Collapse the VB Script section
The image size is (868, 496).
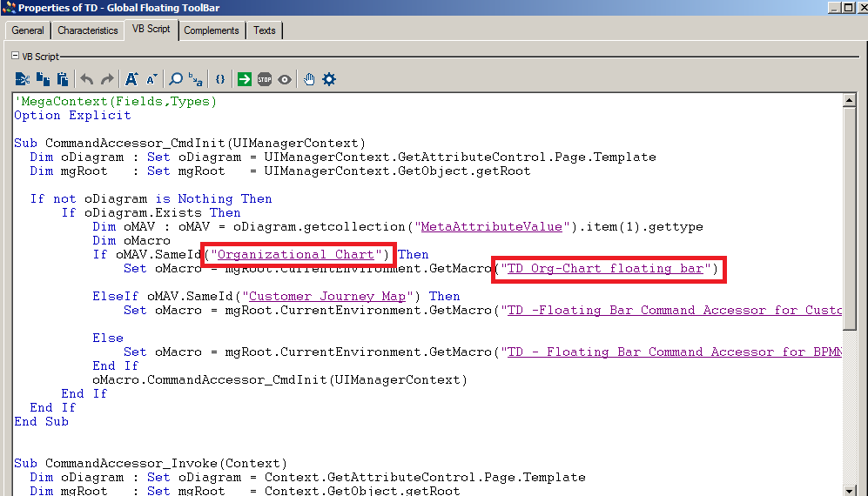16,56
